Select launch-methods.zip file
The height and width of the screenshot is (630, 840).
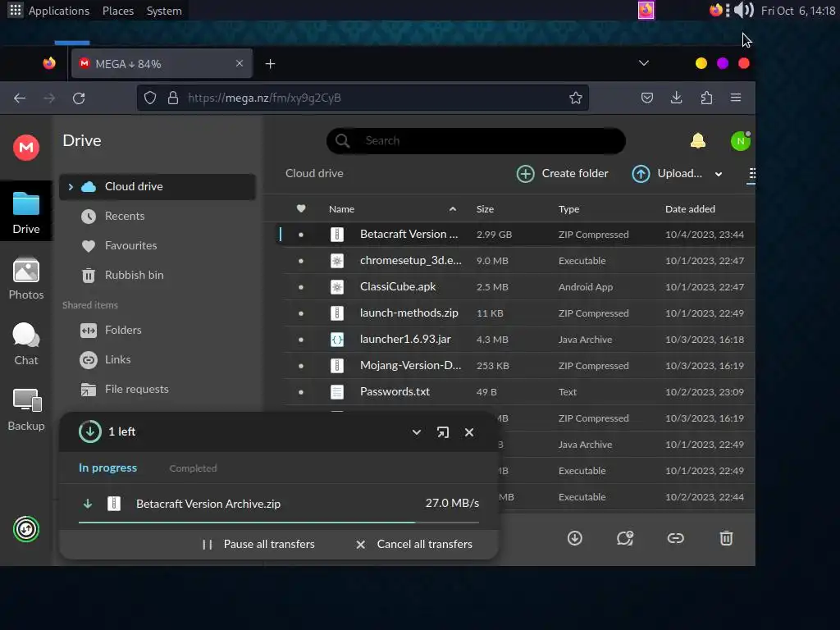(x=518, y=313)
